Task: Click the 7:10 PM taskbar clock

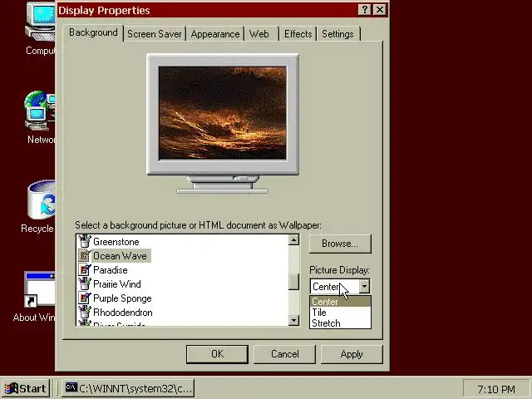Action: (x=496, y=389)
